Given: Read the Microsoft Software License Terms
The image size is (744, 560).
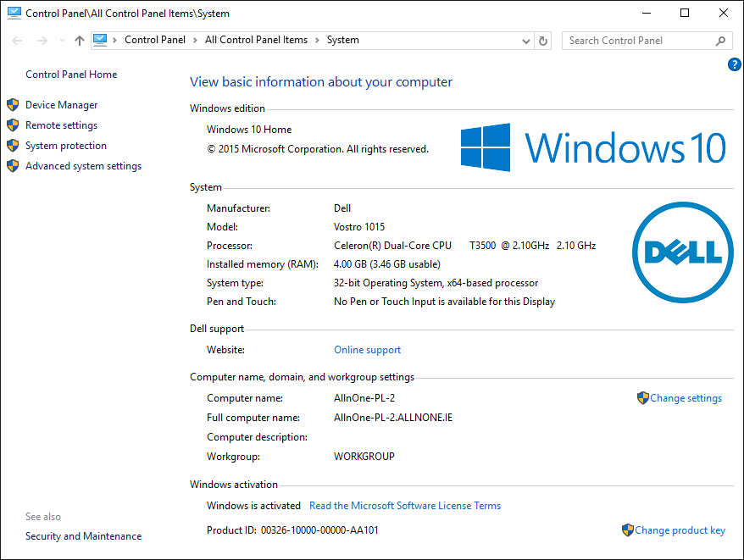Looking at the screenshot, I should point(405,506).
